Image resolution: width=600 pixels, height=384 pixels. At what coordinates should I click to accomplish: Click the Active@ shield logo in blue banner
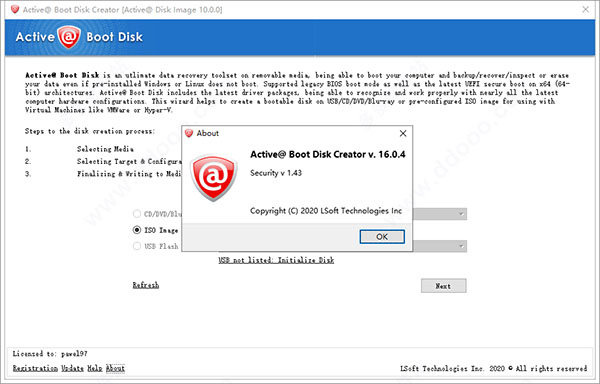(x=69, y=37)
